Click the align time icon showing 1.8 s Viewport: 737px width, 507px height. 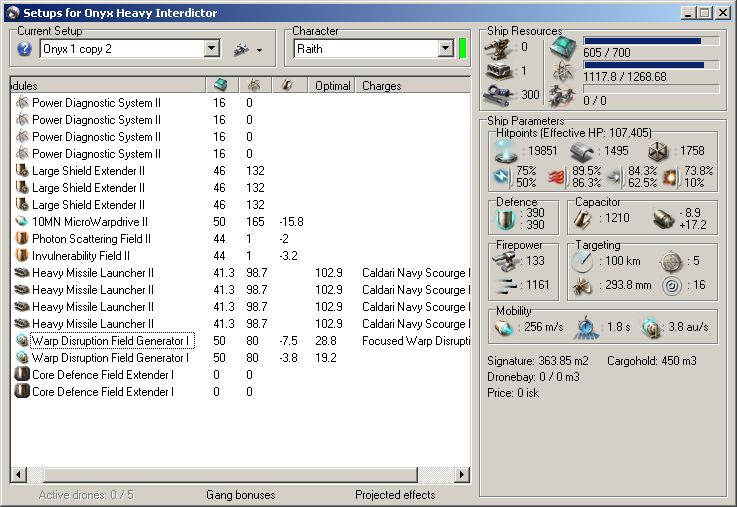[x=586, y=328]
